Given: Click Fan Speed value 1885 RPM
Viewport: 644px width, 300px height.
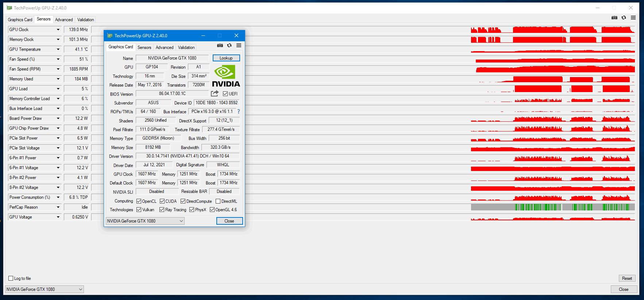Looking at the screenshot, I should [77, 69].
